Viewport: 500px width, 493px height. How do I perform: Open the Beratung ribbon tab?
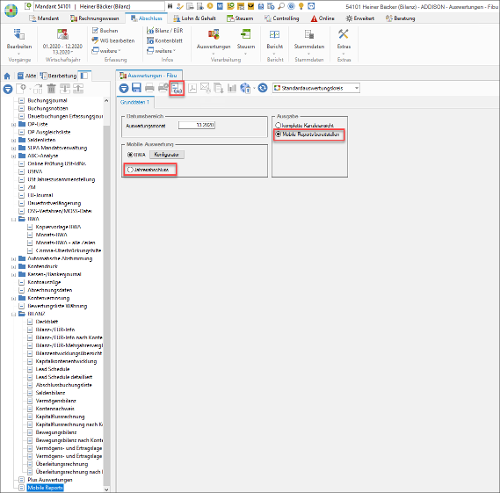pyautogui.click(x=400, y=18)
